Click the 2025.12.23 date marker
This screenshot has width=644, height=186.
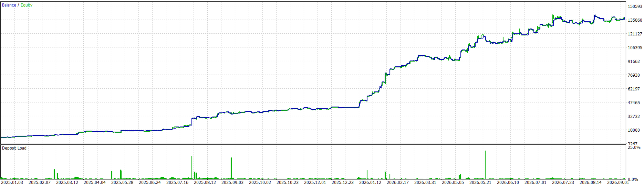[343, 183]
